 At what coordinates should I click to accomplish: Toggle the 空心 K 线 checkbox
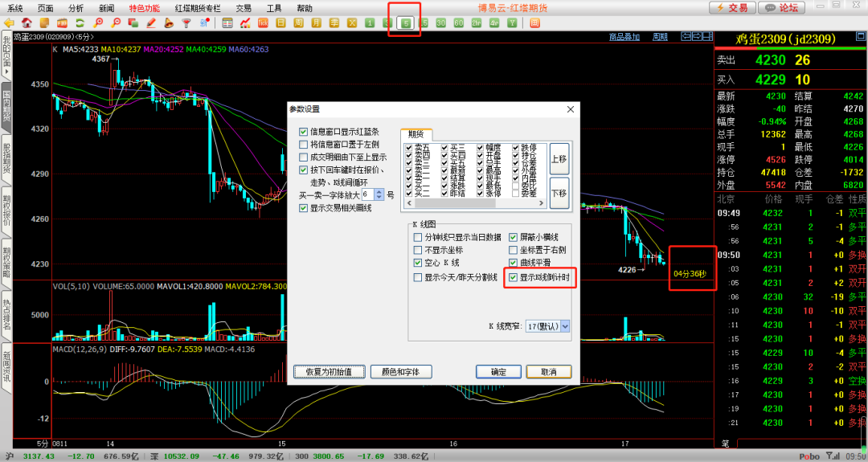click(x=416, y=263)
